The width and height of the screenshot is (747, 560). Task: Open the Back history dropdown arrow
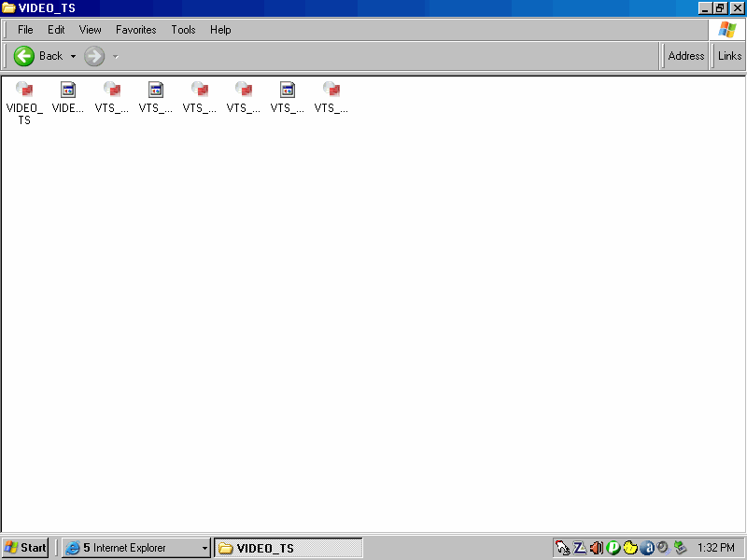74,56
